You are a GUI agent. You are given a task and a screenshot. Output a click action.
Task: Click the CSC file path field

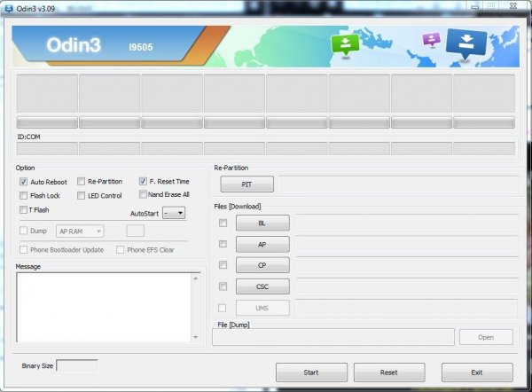point(407,286)
